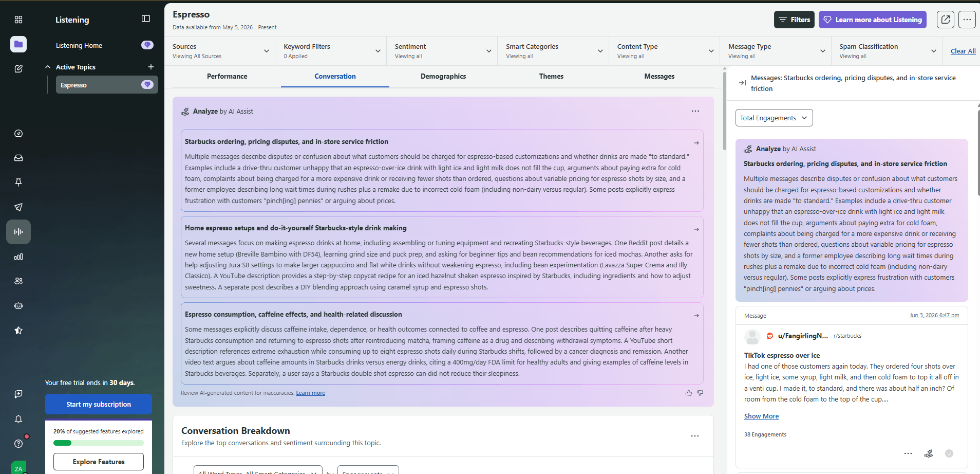
Task: Collapse the Listening side panel icon
Action: pos(146,19)
